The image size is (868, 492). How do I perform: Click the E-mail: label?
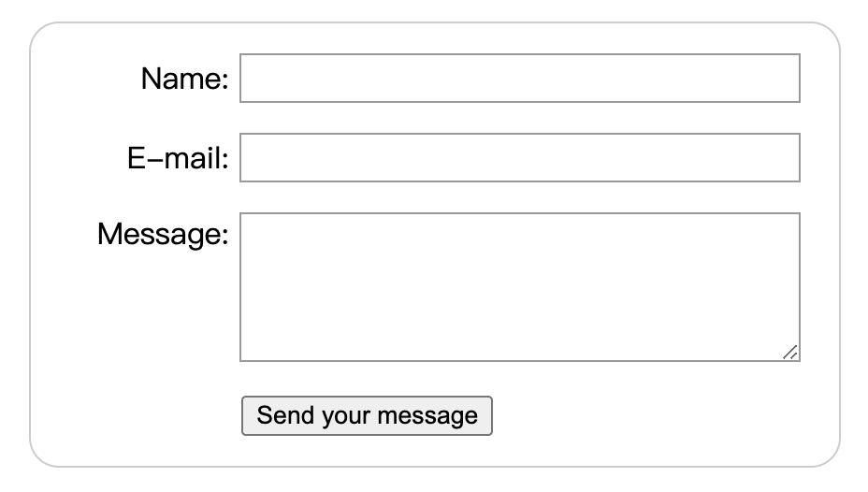178,159
